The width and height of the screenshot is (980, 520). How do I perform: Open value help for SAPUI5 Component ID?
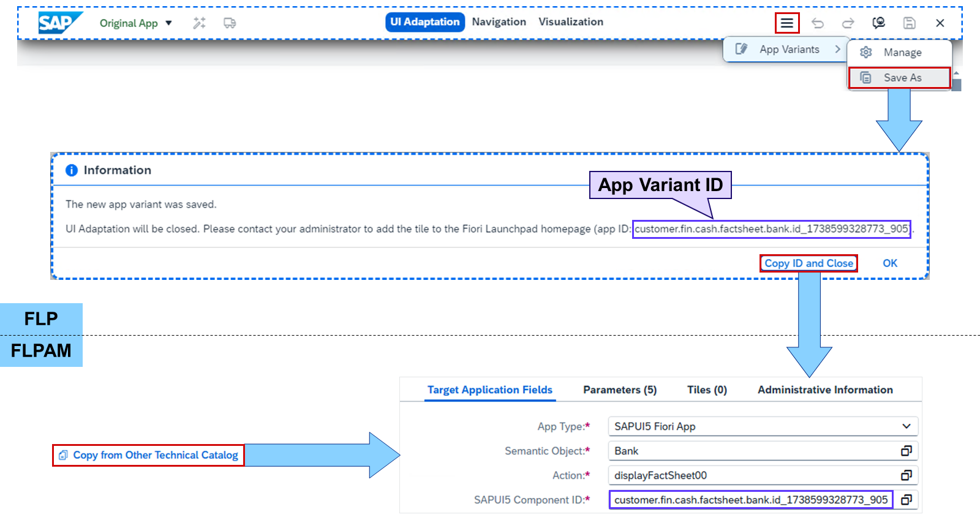click(x=907, y=500)
